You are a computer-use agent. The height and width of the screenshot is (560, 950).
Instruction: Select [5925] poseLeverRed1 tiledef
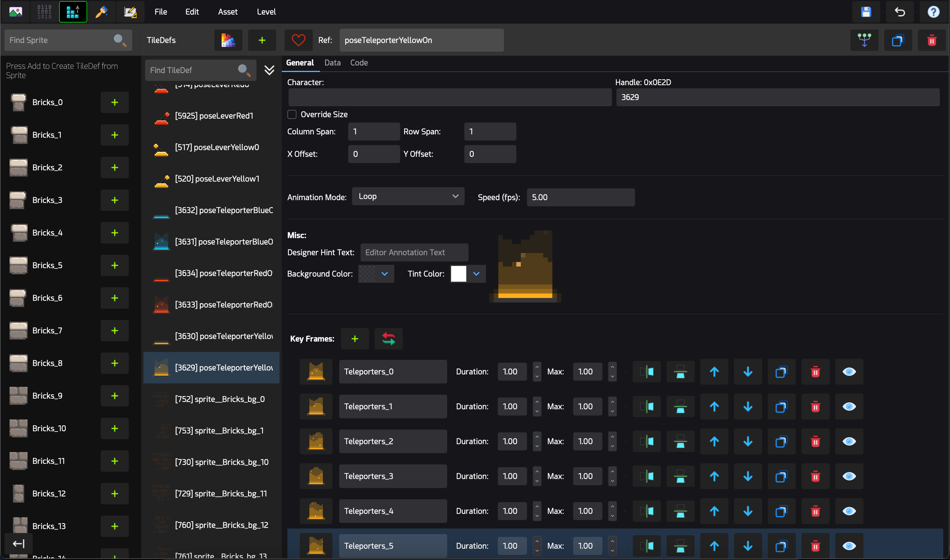point(211,116)
